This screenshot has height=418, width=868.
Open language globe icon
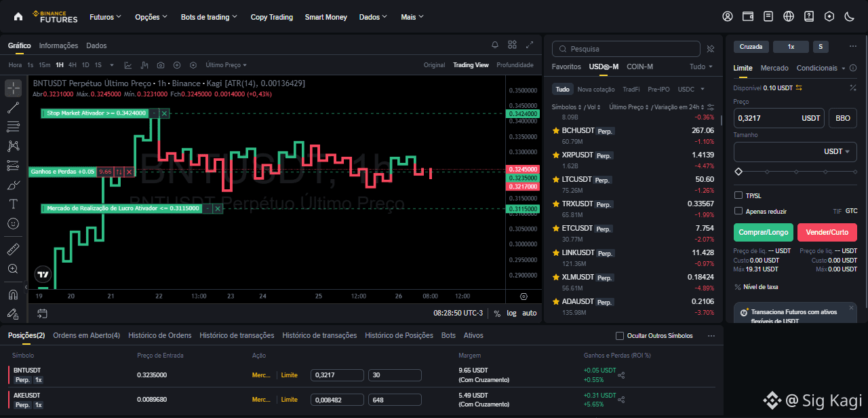click(x=789, y=16)
